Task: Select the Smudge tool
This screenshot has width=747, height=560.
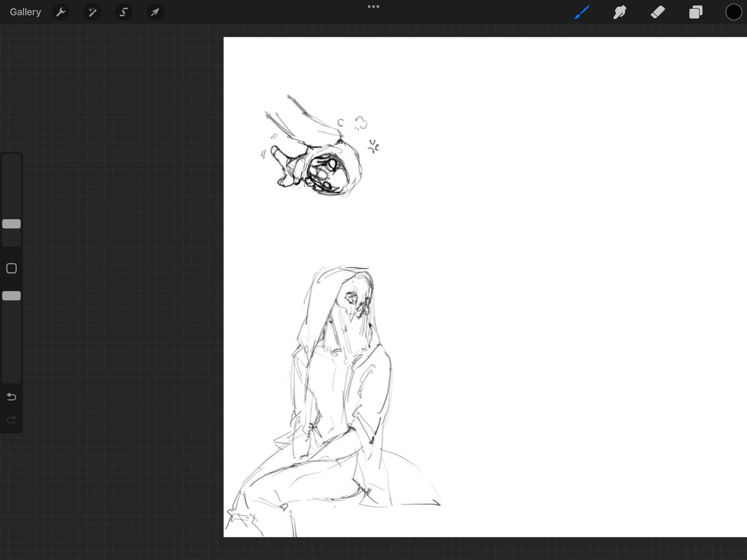Action: [x=619, y=12]
